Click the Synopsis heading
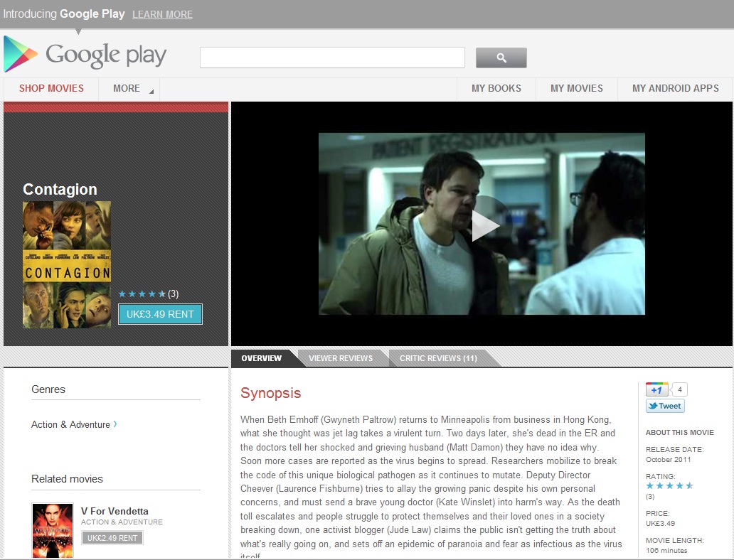 click(270, 393)
